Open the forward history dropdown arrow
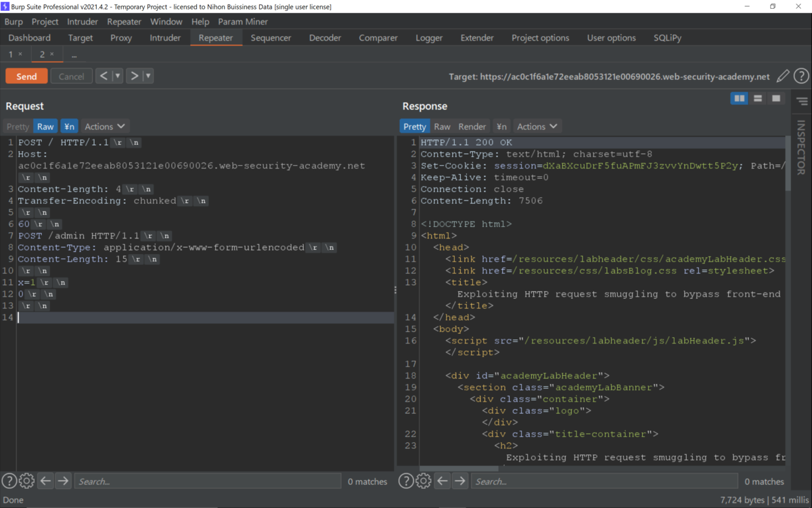The height and width of the screenshot is (508, 812). [x=148, y=76]
